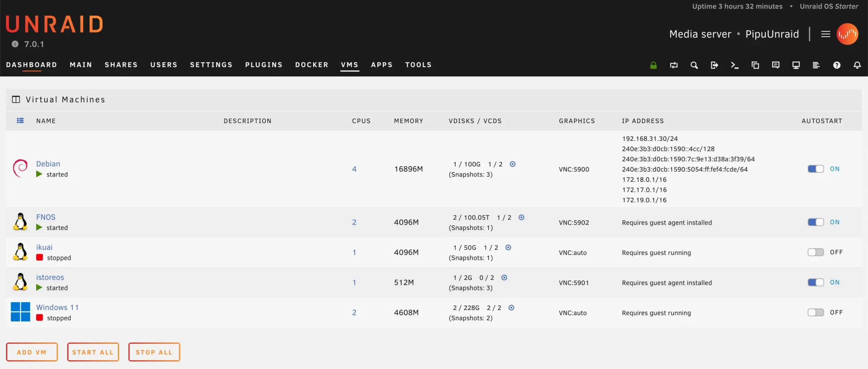
Task: Open the search magnifier icon
Action: click(x=694, y=65)
